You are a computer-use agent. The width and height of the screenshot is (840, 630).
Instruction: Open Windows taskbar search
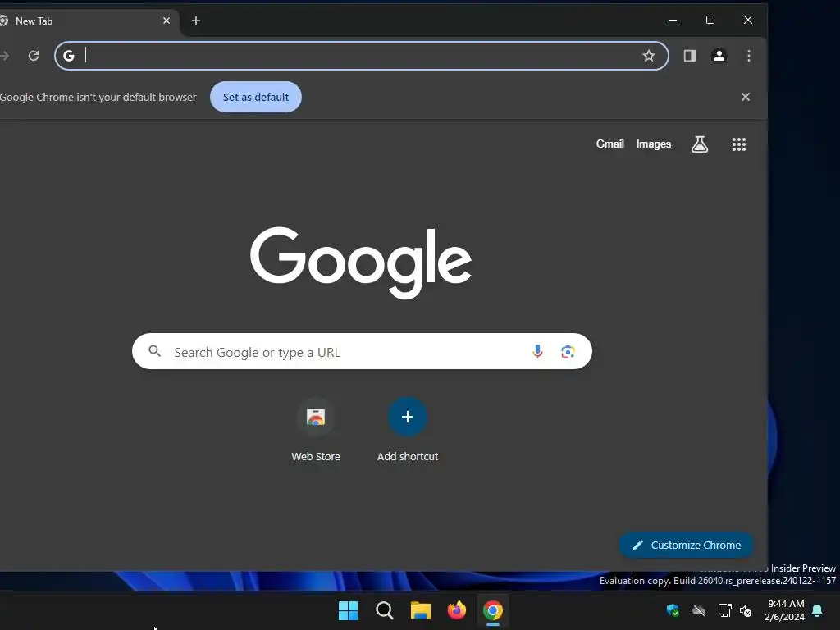(x=385, y=610)
